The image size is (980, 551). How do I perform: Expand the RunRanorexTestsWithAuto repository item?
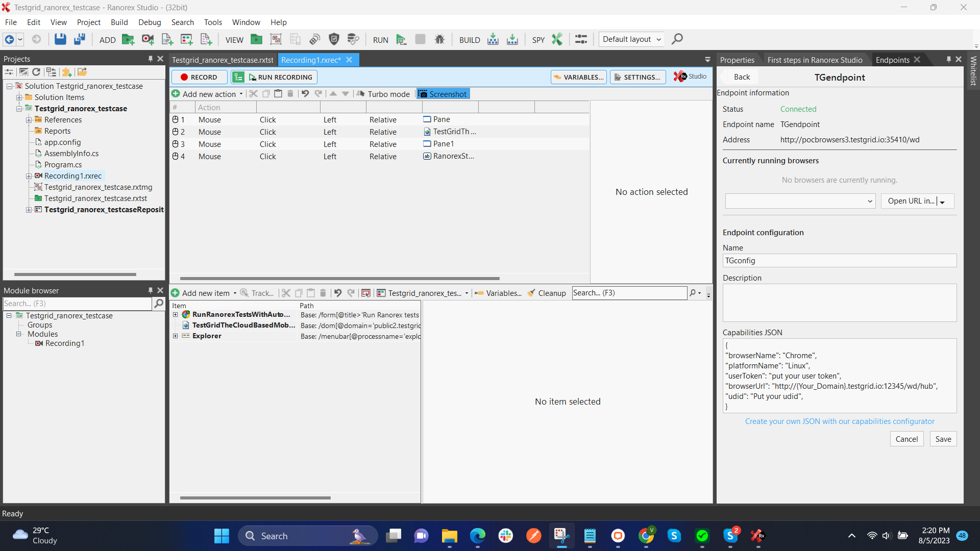coord(176,315)
